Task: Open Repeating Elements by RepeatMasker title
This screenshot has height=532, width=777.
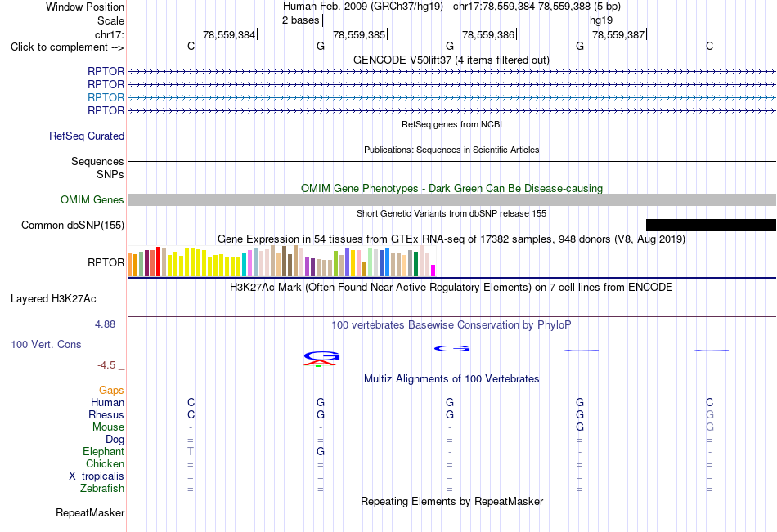Action: pos(451,501)
